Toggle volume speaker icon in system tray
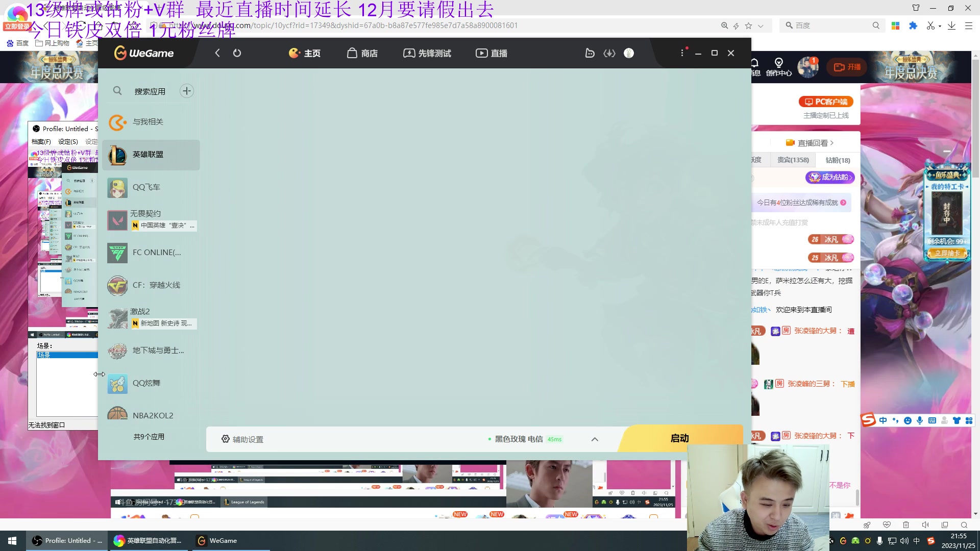 (x=904, y=541)
